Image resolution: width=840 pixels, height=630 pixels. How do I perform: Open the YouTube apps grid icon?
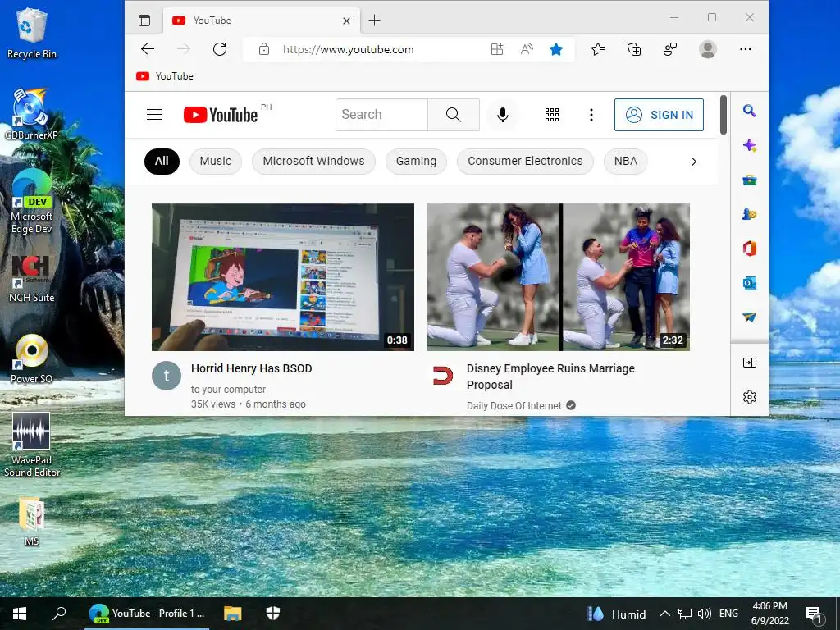[552, 115]
